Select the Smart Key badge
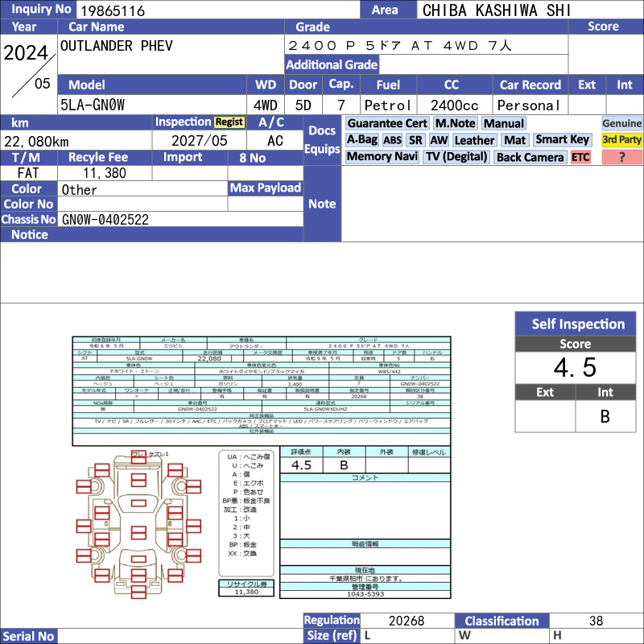 (562, 140)
